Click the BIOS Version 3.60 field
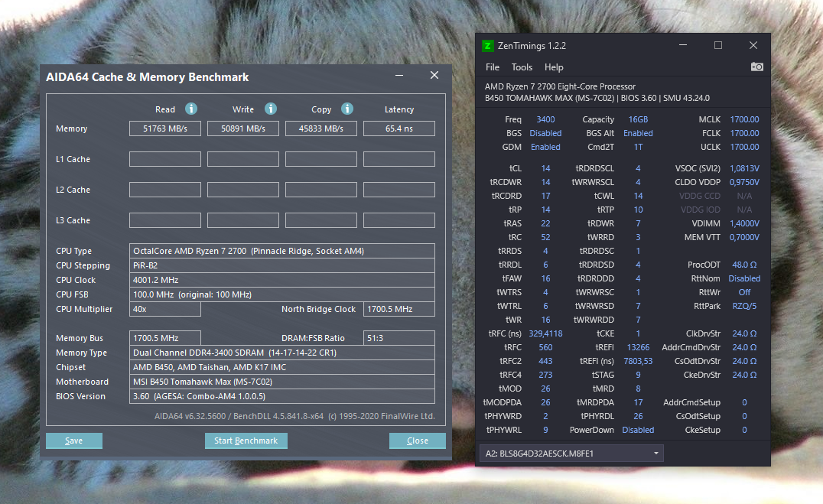 point(282,396)
